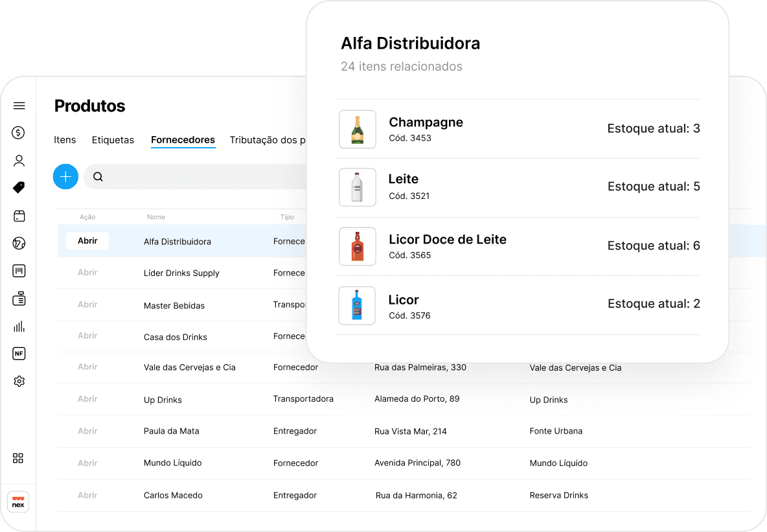Viewport: 767px width, 532px height.
Task: Select the Champagne item name
Action: (426, 122)
